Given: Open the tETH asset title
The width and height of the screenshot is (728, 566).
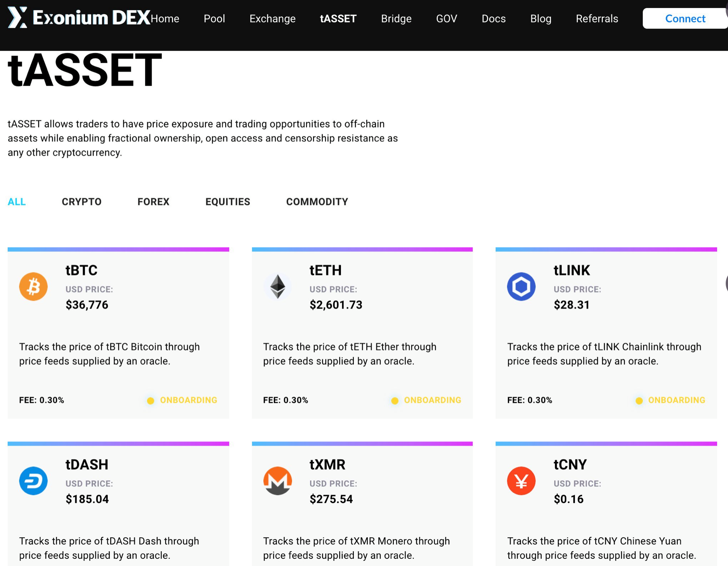Looking at the screenshot, I should [326, 270].
